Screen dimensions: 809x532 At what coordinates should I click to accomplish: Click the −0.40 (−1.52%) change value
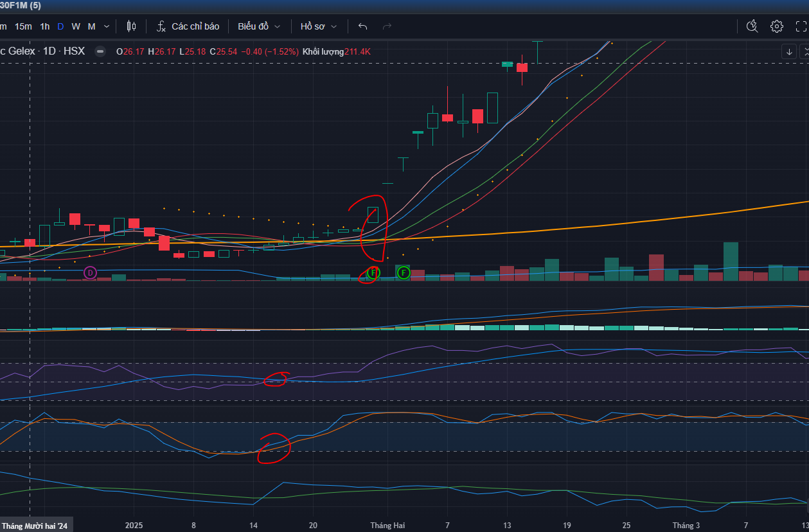(x=270, y=51)
